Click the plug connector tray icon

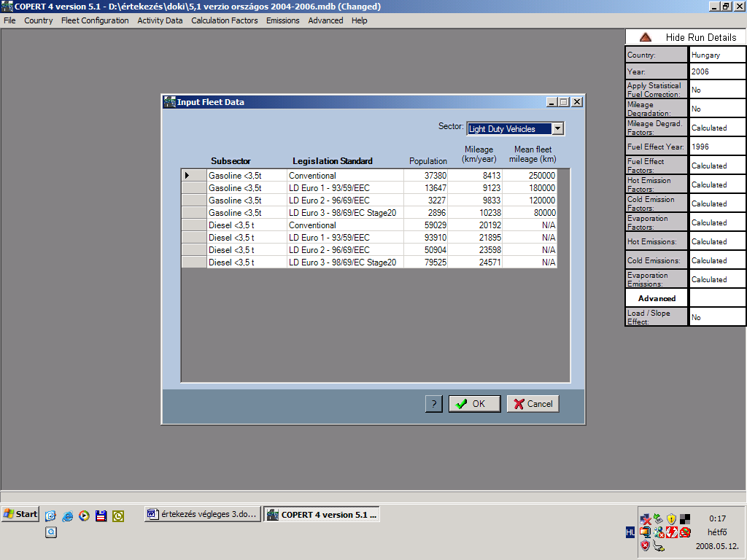pyautogui.click(x=659, y=545)
